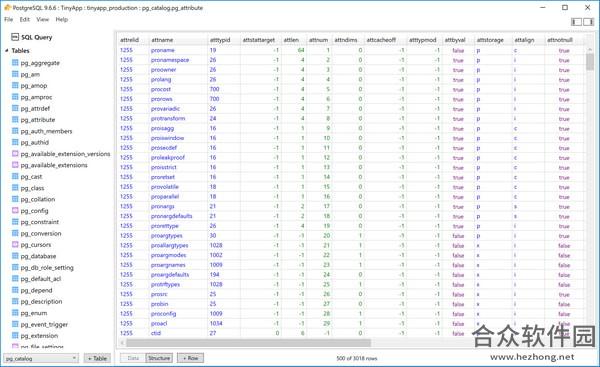
Task: Click the pg_db_role_setting table icon
Action: 15,267
